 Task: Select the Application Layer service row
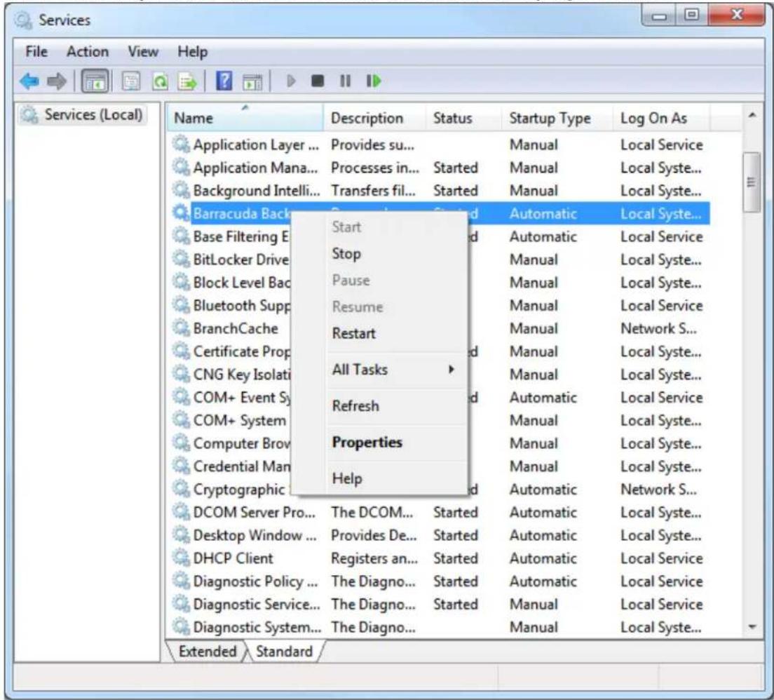441,144
